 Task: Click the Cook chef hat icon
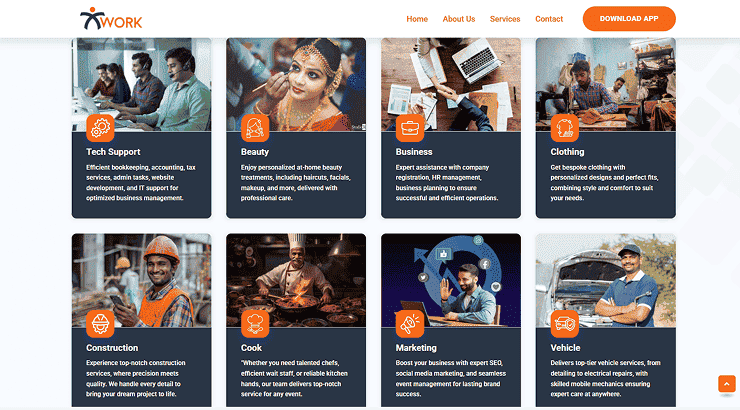click(255, 323)
